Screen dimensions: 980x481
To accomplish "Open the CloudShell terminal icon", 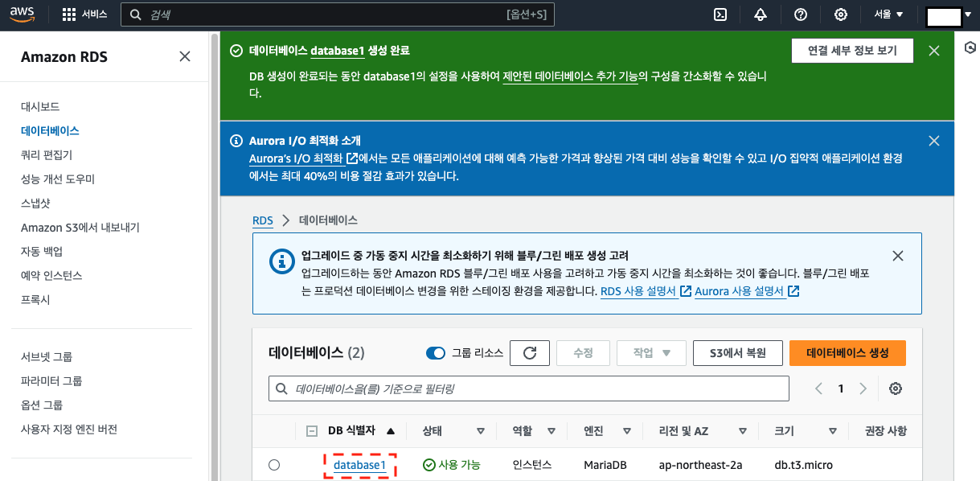I will tap(722, 14).
